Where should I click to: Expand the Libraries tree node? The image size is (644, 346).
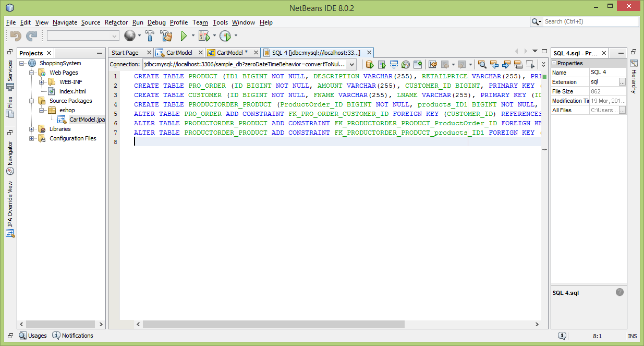pyautogui.click(x=32, y=129)
